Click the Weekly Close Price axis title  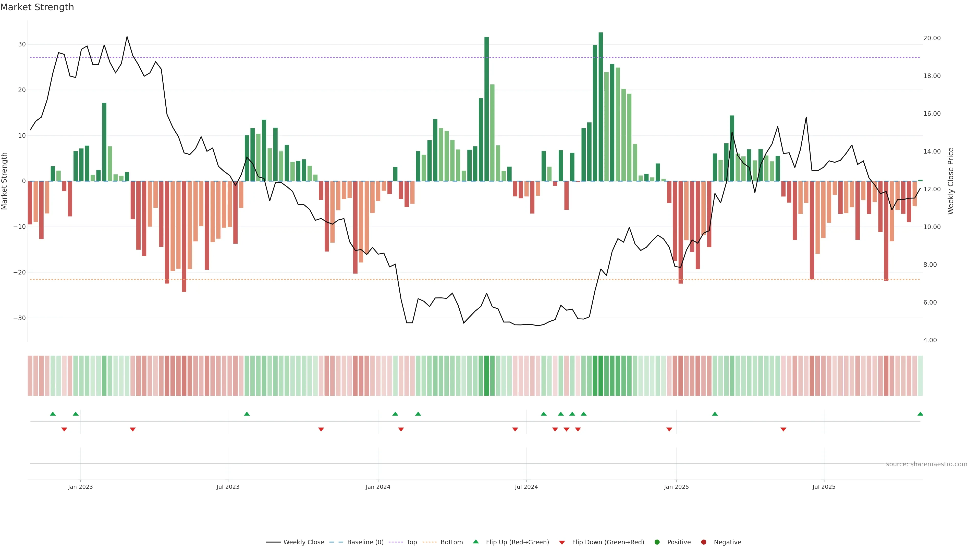(x=951, y=181)
